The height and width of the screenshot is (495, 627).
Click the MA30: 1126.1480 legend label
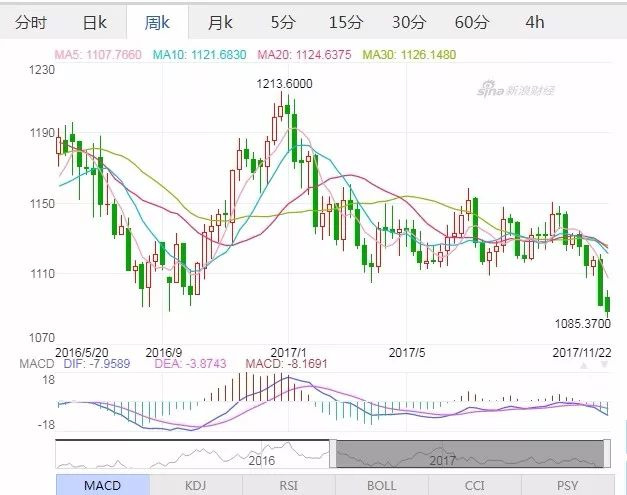tap(409, 54)
